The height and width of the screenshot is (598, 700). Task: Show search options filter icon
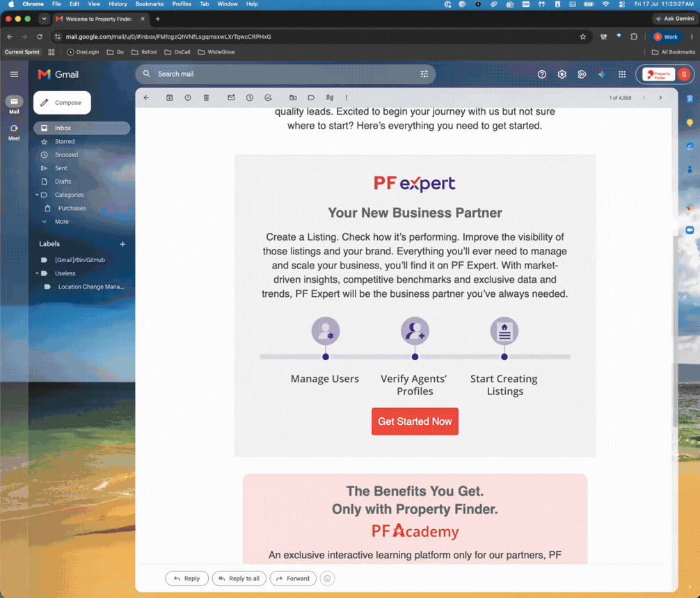coord(424,74)
